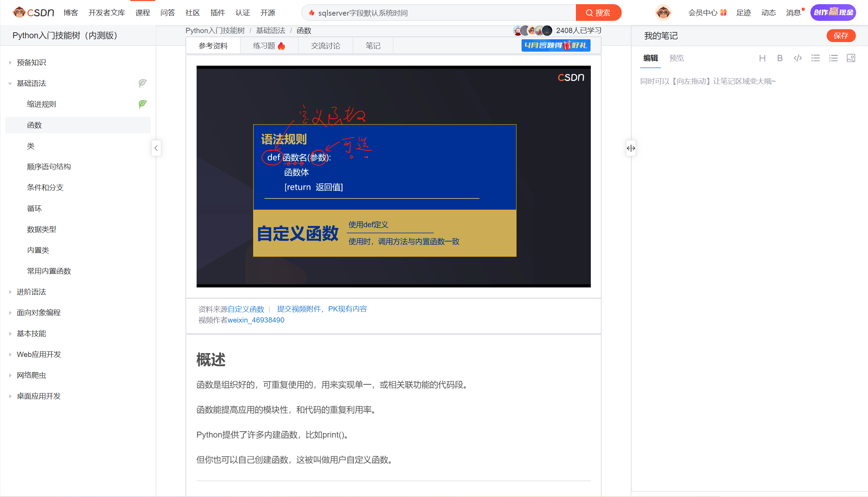This screenshot has height=497, width=868.
Task: Insert an image via picture icon
Action: tap(851, 58)
